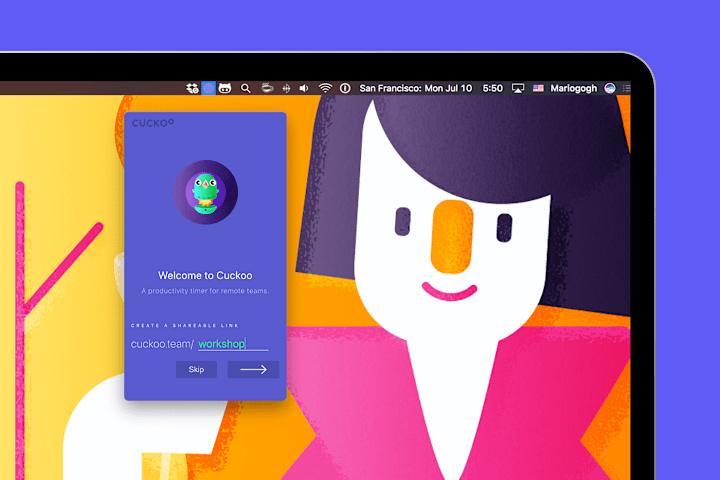720x480 pixels.
Task: Click 'A productivity timer for remote teams' text
Action: pos(205,291)
